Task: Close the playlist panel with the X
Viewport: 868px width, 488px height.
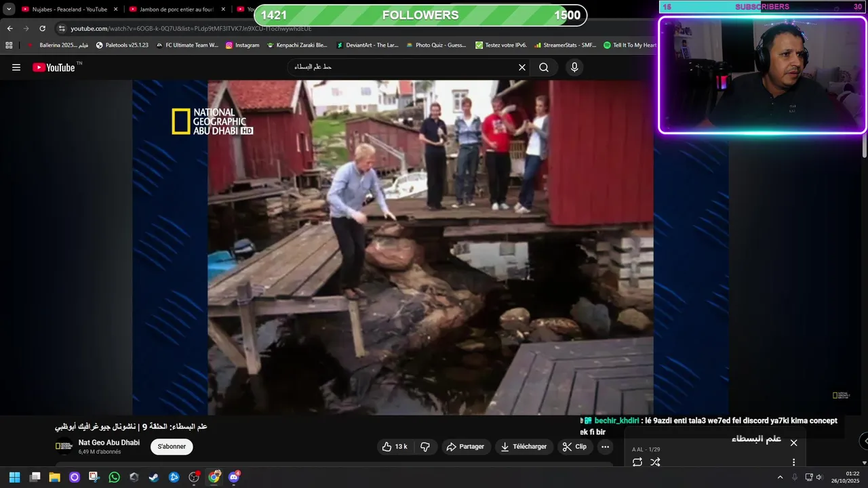Action: point(793,443)
